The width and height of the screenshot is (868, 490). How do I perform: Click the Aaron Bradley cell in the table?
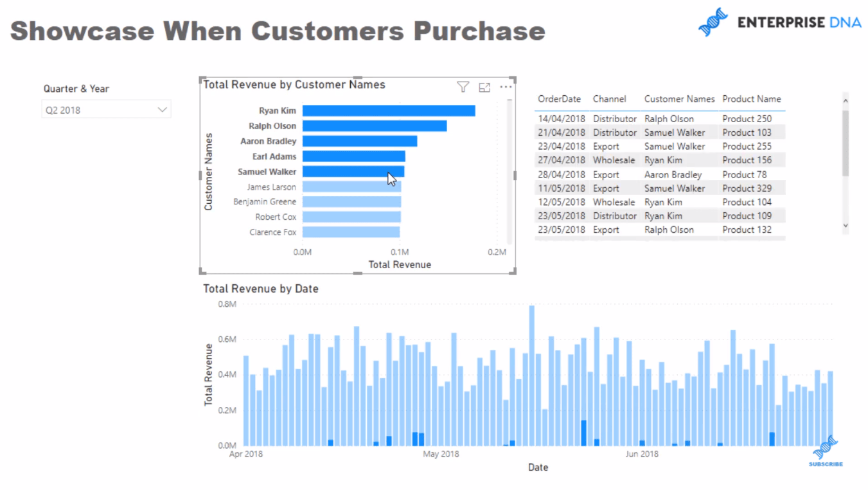(673, 175)
